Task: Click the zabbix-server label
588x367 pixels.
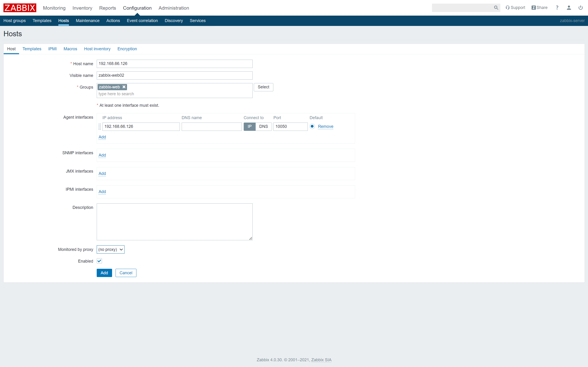Action: pyautogui.click(x=572, y=21)
